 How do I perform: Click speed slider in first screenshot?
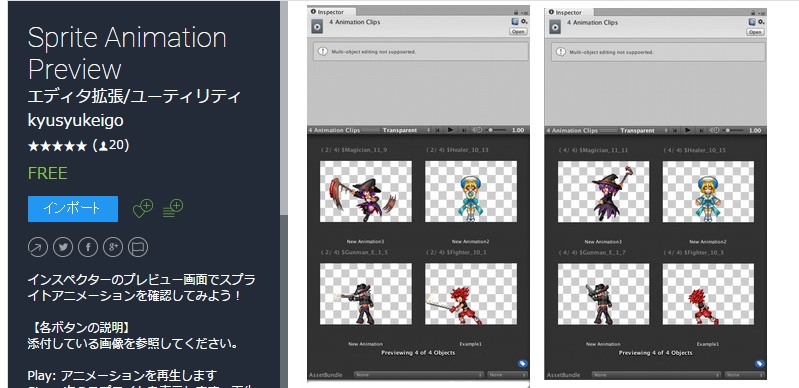click(497, 131)
